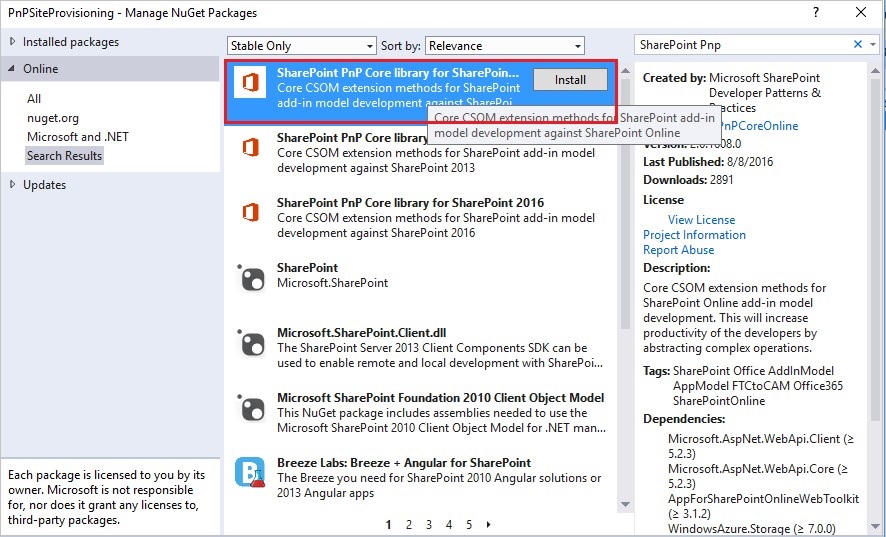The height and width of the screenshot is (537, 886).
Task: Open the Sort by Relevance dropdown
Action: 505,46
